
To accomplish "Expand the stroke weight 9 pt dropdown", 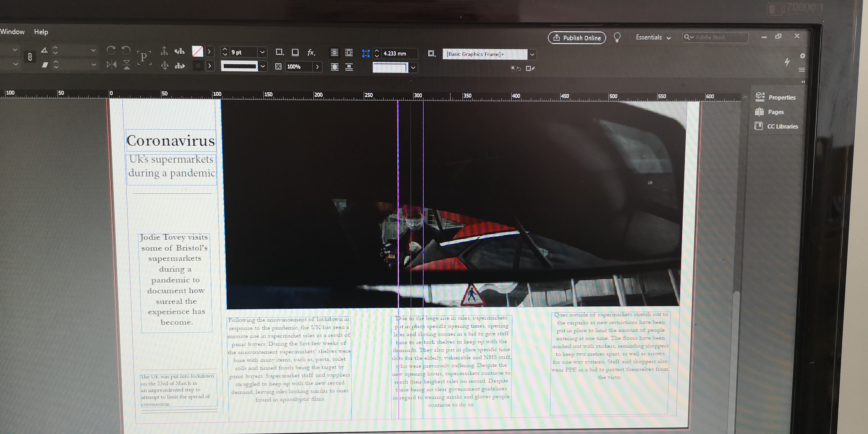I will point(262,52).
